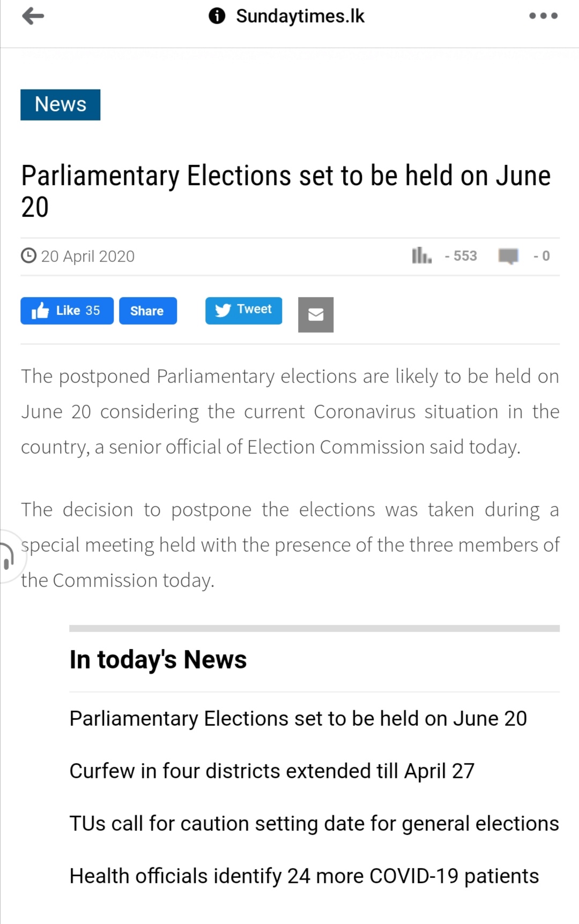Viewport: 579px width, 924px height.
Task: Select the News category tag
Action: click(x=61, y=104)
